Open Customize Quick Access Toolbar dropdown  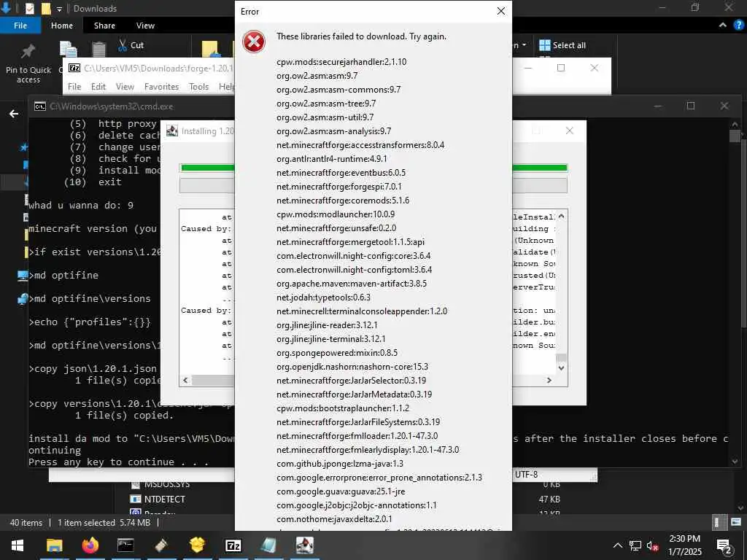click(x=59, y=9)
